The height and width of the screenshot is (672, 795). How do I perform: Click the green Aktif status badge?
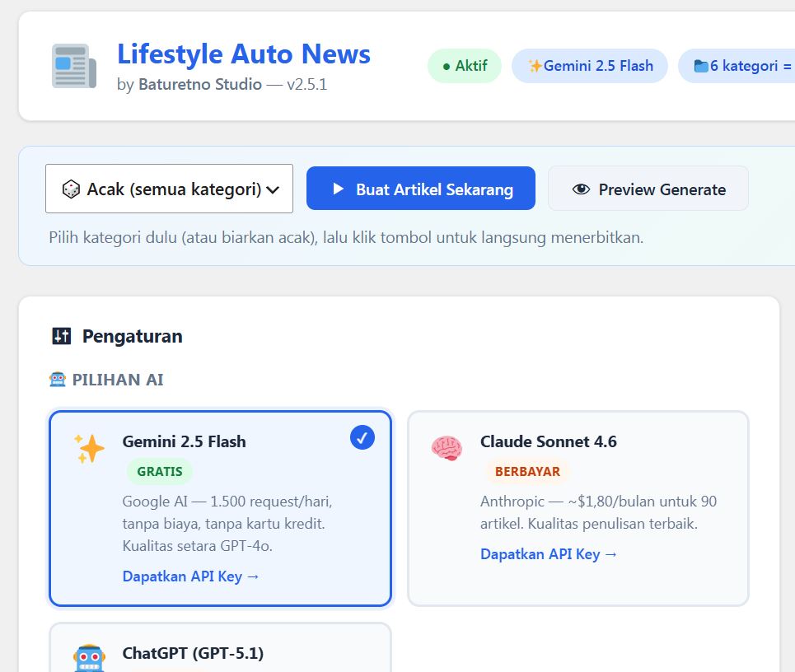click(465, 66)
